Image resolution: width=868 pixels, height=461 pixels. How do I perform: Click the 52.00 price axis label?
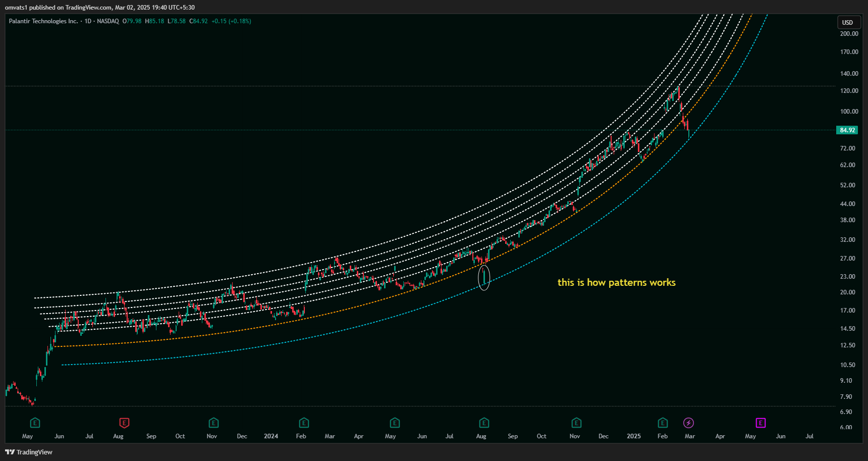(848, 185)
